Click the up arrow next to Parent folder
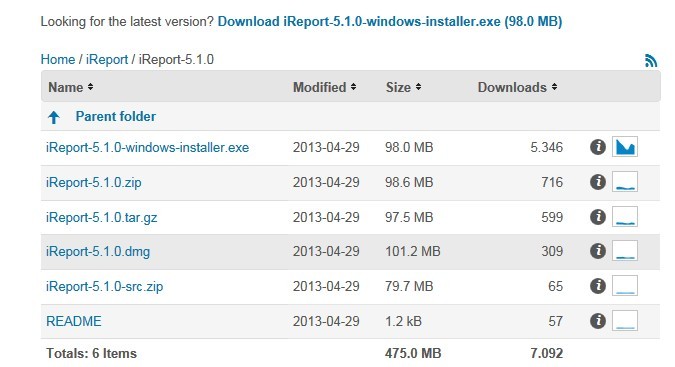Screen dimensions: 675x367 tap(54, 117)
